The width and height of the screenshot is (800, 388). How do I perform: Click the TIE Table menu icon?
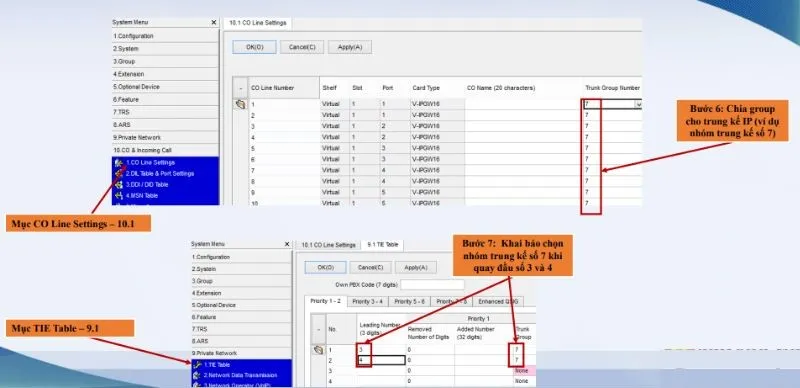[x=197, y=365]
